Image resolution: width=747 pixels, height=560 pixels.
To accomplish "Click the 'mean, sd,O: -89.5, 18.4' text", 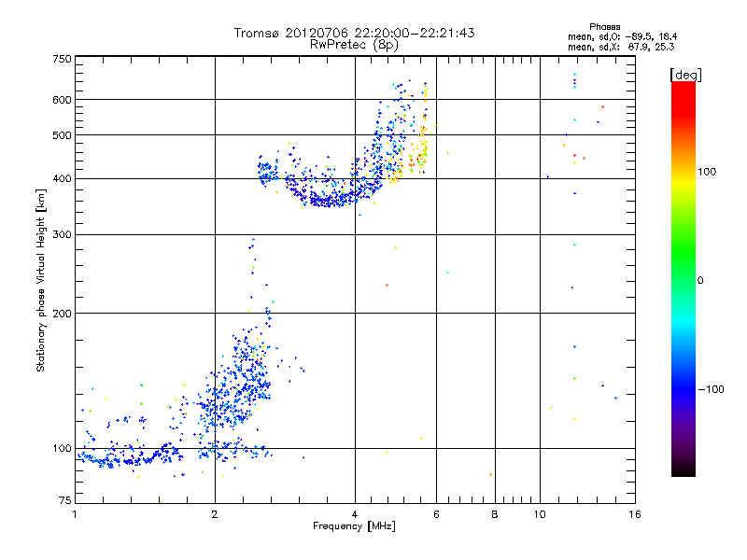I will click(x=622, y=36).
